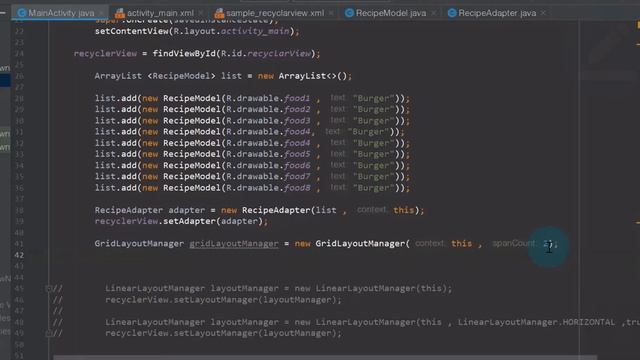Click the underlined gridLayoutManager variable

tap(233, 244)
